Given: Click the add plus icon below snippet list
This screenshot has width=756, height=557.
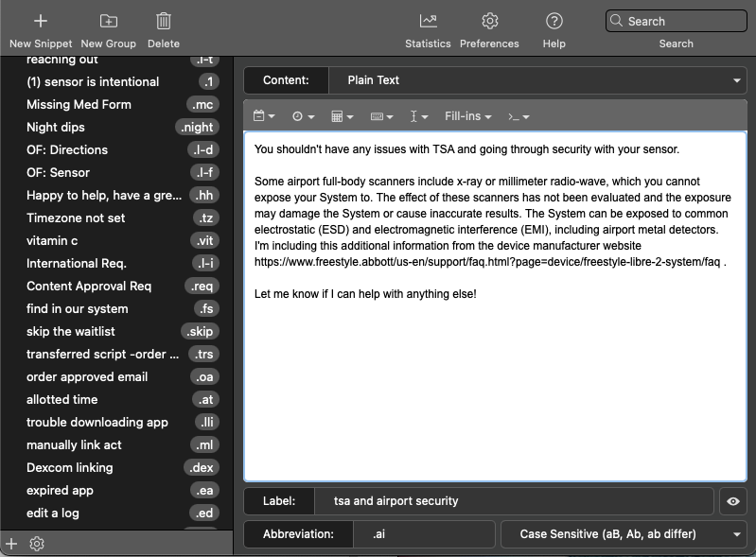Looking at the screenshot, I should click(x=11, y=544).
